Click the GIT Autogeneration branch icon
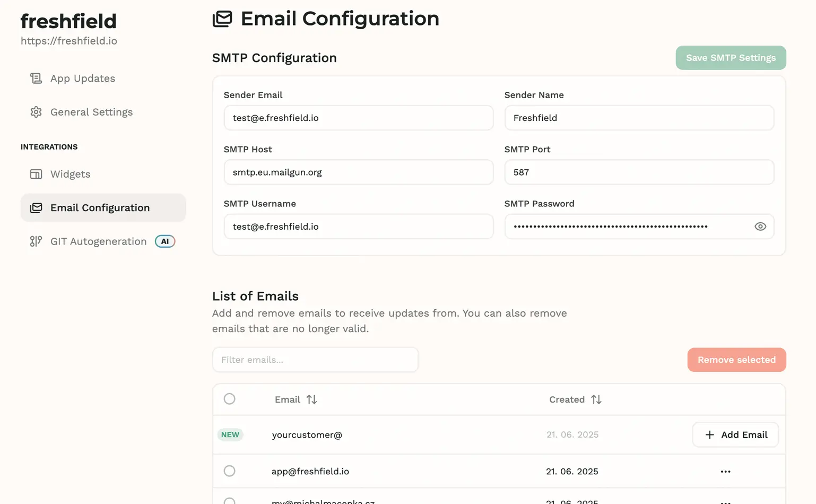 36,241
